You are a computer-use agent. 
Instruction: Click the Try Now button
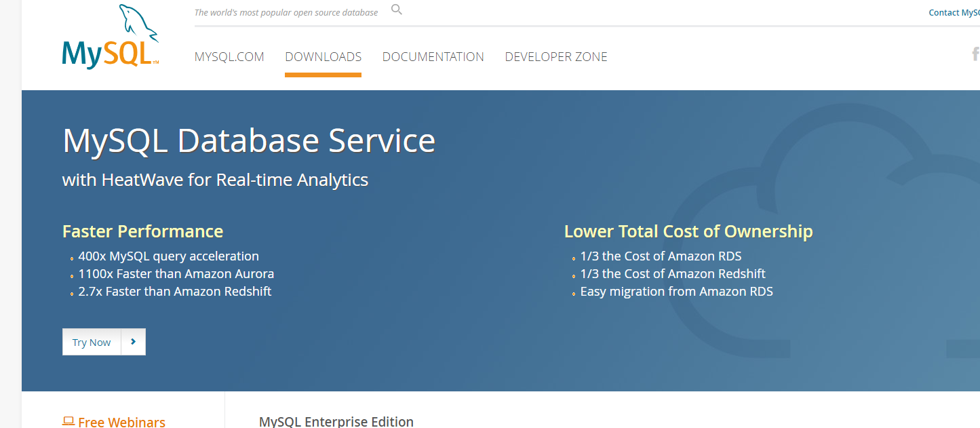pos(104,342)
